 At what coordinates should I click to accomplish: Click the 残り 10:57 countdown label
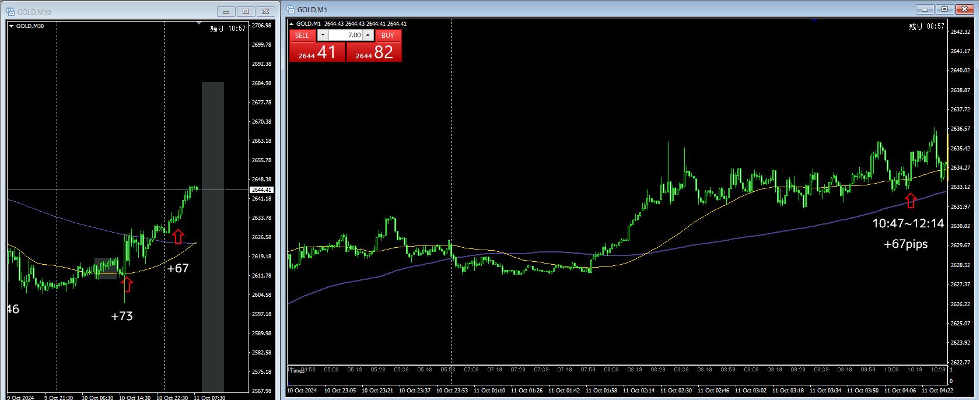tap(228, 28)
